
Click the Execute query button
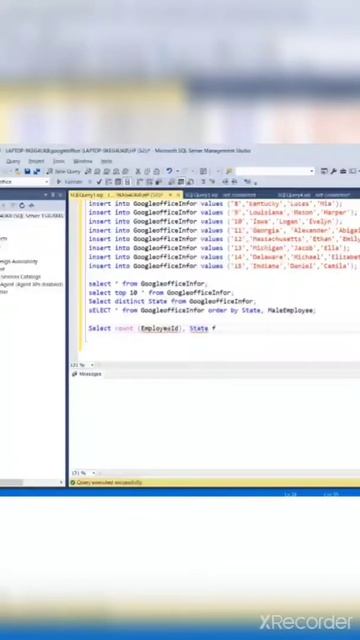[x=69, y=182]
